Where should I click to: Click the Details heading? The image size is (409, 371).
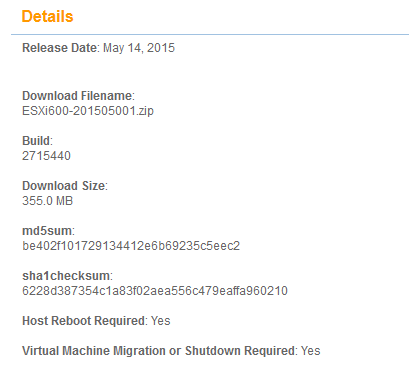(47, 16)
